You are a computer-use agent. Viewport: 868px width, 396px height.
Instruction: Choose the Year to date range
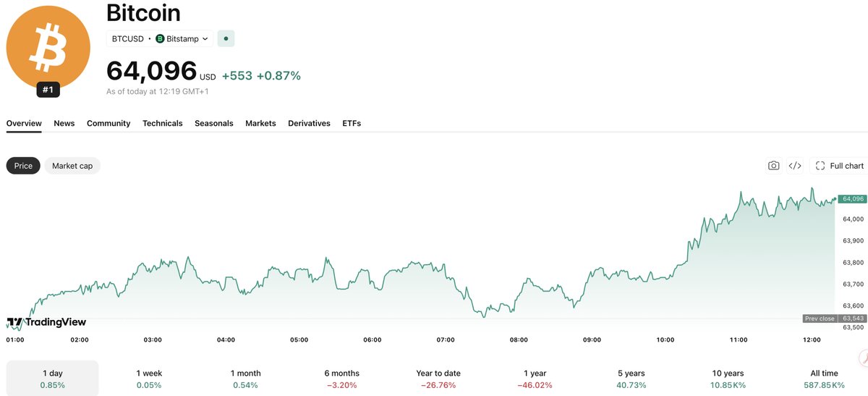coord(438,379)
